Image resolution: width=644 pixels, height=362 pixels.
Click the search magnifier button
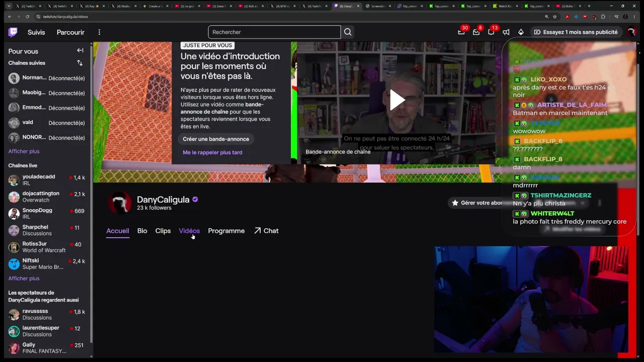click(348, 32)
